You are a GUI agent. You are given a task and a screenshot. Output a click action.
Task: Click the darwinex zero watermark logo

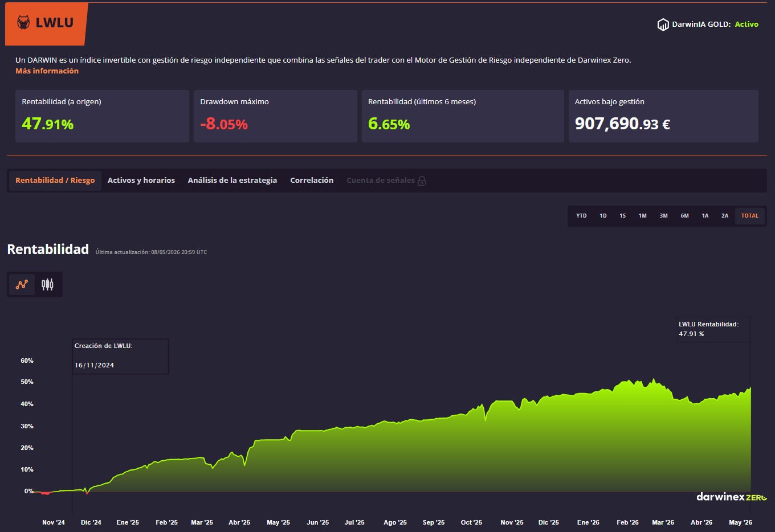(732, 497)
